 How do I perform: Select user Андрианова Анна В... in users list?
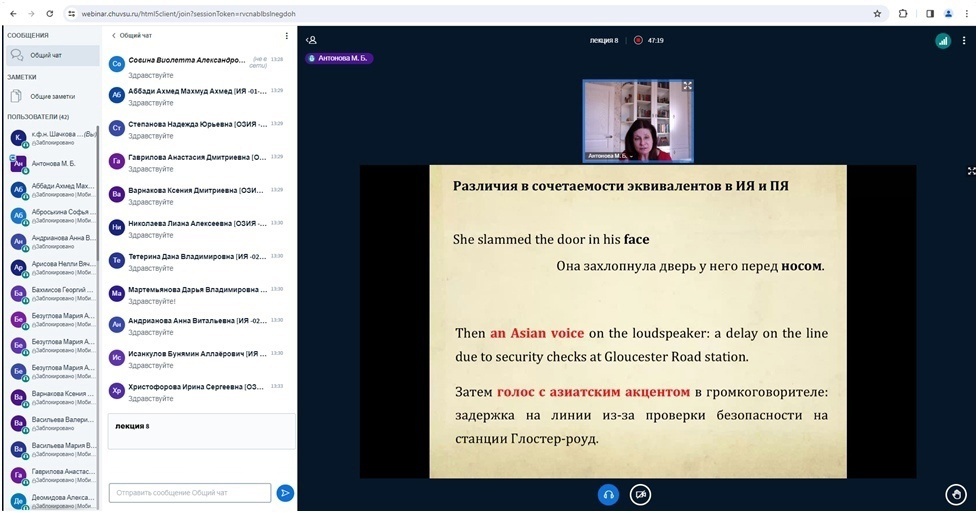52,242
